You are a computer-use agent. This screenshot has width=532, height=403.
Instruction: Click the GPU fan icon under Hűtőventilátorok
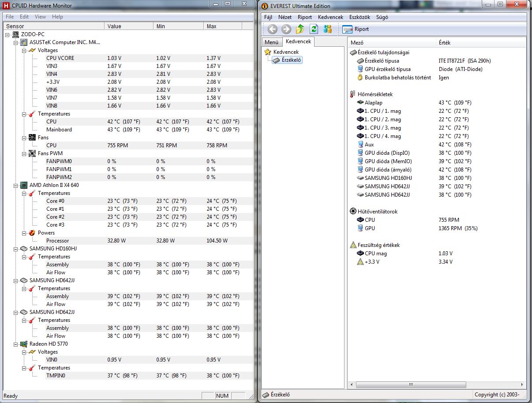(360, 228)
